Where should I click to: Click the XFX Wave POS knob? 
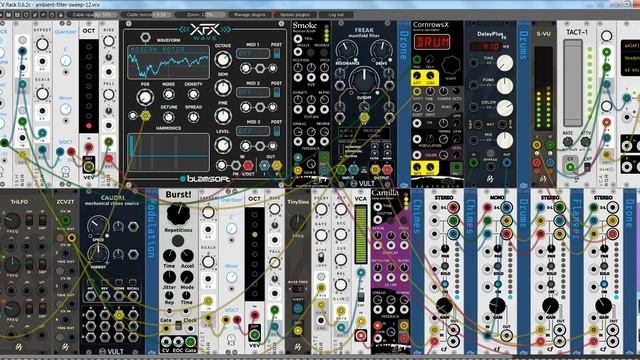click(x=145, y=98)
